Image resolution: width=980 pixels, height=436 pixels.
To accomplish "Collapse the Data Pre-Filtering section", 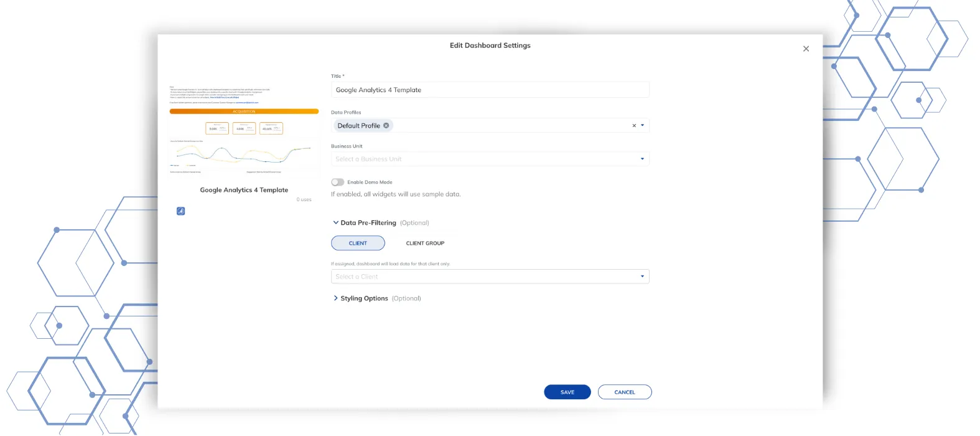I will point(336,222).
